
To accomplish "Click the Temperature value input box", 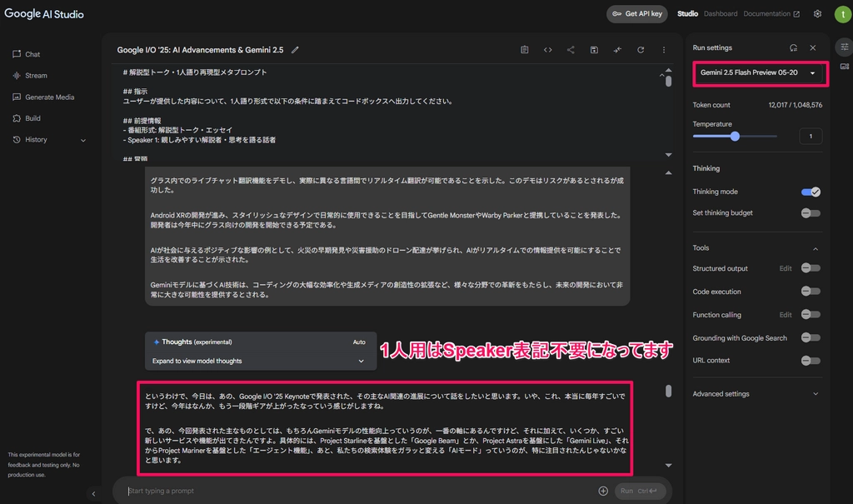I will 811,136.
